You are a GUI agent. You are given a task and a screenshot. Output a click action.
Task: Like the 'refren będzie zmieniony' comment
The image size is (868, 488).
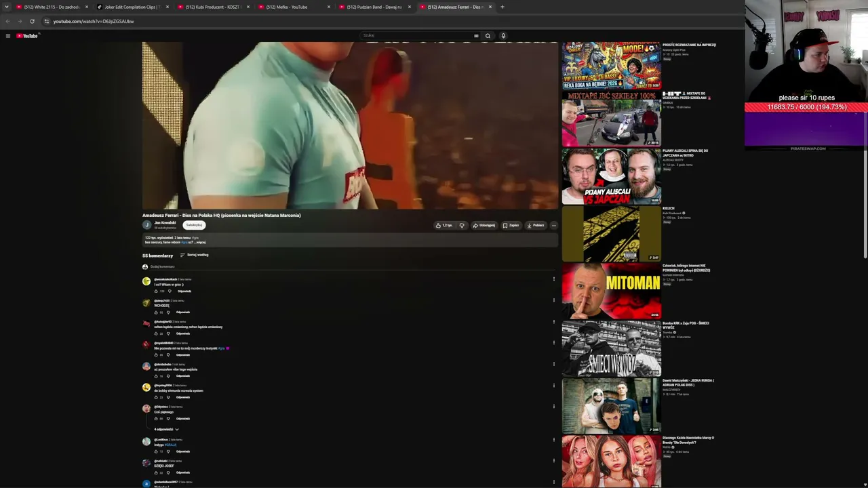[x=156, y=333]
